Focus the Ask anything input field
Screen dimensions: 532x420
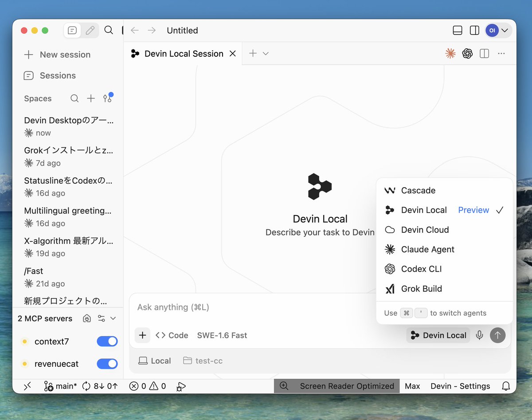[253, 307]
